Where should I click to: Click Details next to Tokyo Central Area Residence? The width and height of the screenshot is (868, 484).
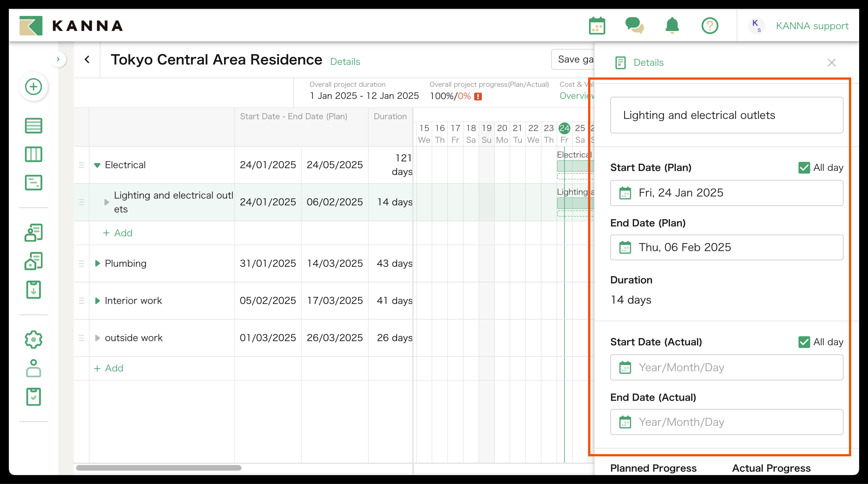(345, 61)
